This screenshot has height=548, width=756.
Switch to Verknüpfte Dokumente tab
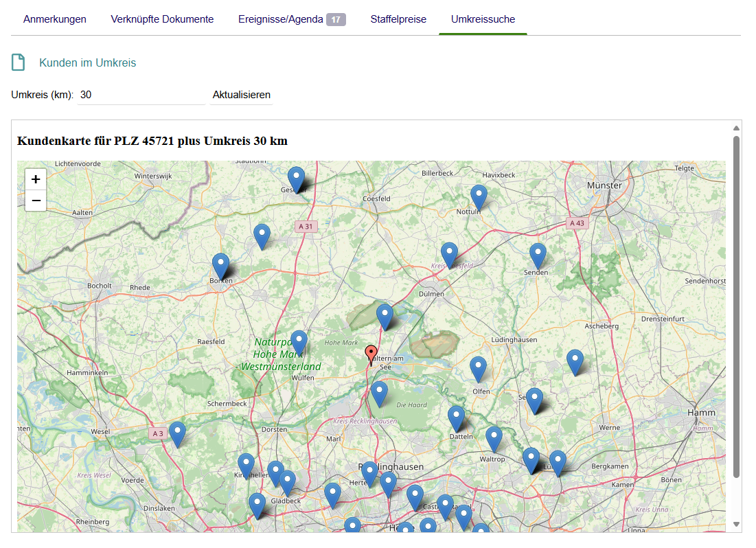[162, 19]
